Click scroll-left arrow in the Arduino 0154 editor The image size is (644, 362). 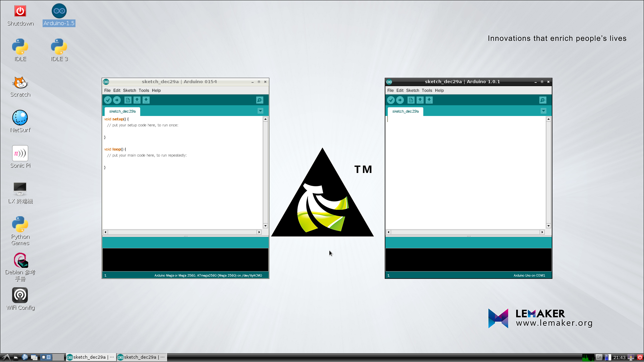105,232
